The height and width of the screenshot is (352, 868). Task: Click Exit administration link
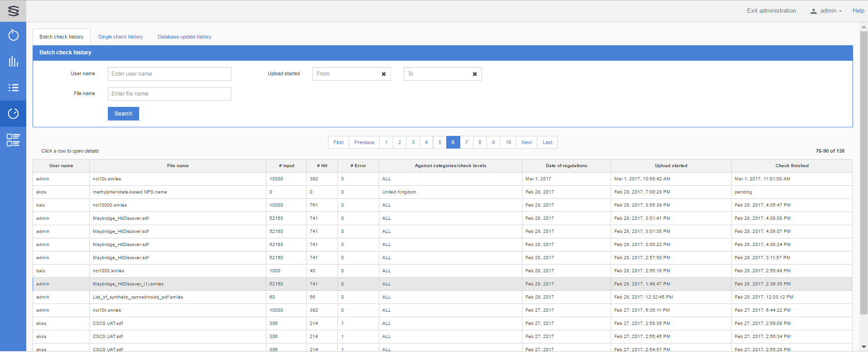[x=772, y=11]
